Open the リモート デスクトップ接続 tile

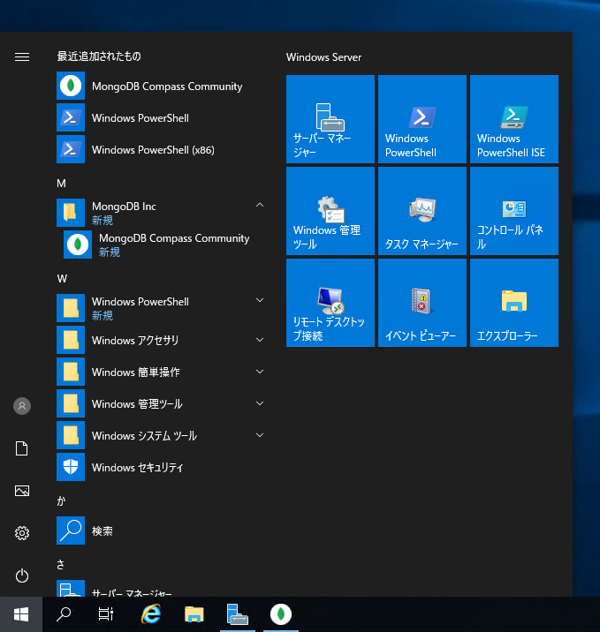click(330, 303)
